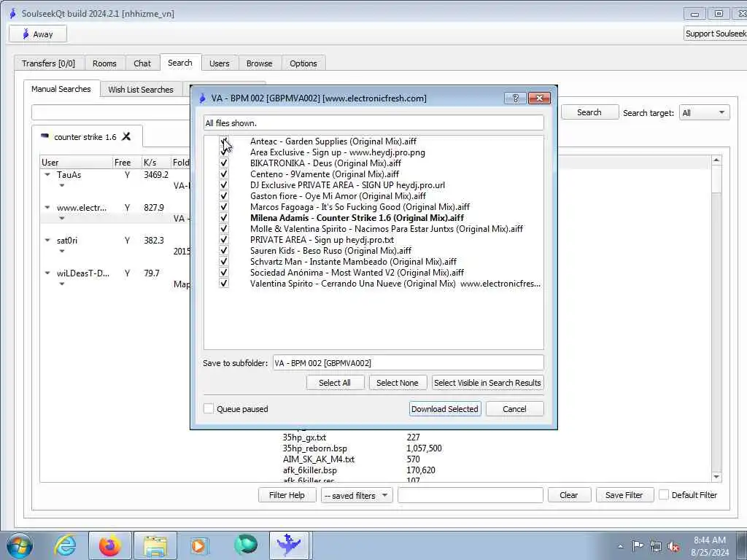Click the Save Filter button
The image size is (747, 560).
point(624,495)
